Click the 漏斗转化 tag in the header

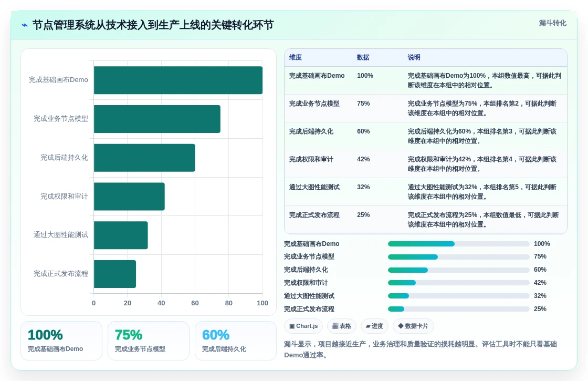pyautogui.click(x=552, y=23)
